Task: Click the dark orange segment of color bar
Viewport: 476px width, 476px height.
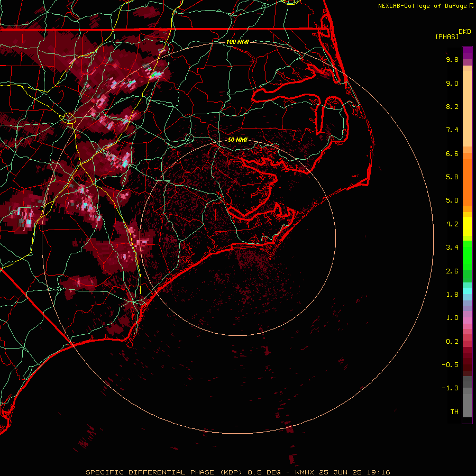Action: 467,182
